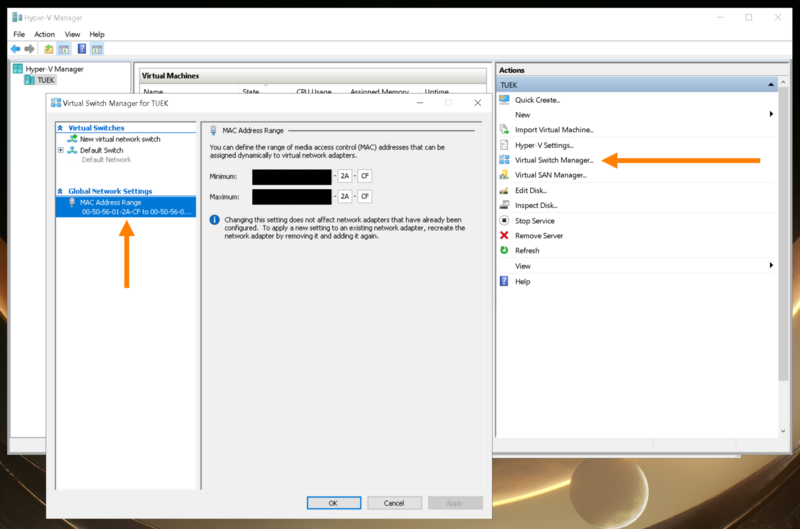Click the Show/Hide Action Pane toolbar icon
Image resolution: width=800 pixels, height=529 pixels.
97,49
